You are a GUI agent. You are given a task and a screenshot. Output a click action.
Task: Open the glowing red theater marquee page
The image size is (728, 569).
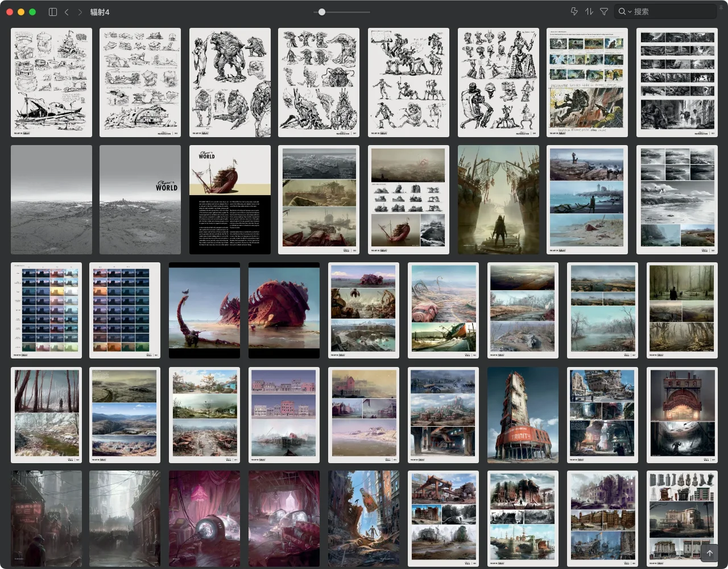click(682, 415)
